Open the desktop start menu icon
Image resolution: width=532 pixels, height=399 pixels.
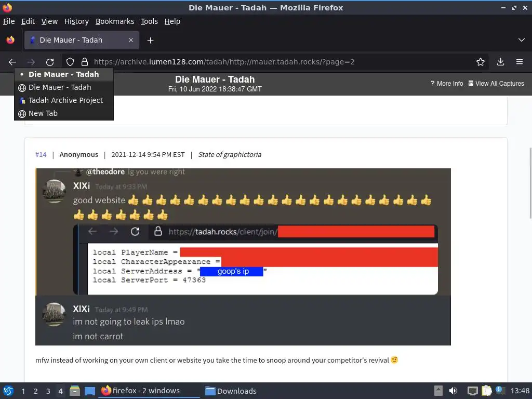[8, 391]
